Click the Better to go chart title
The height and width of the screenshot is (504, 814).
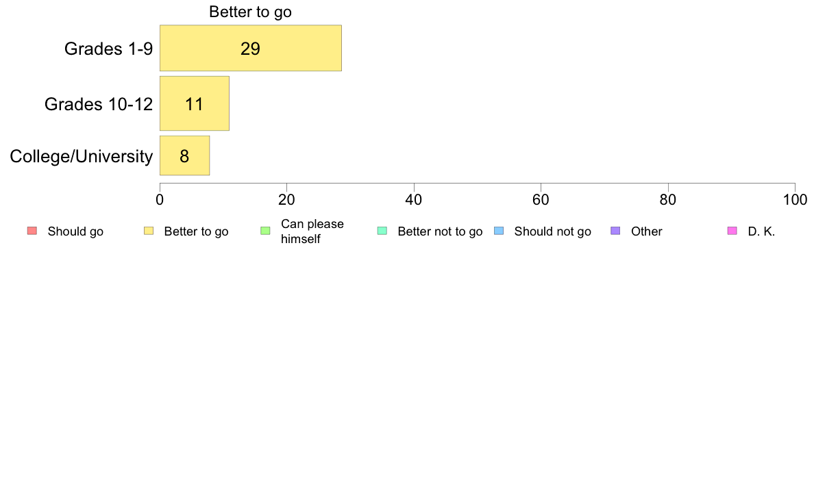(250, 12)
